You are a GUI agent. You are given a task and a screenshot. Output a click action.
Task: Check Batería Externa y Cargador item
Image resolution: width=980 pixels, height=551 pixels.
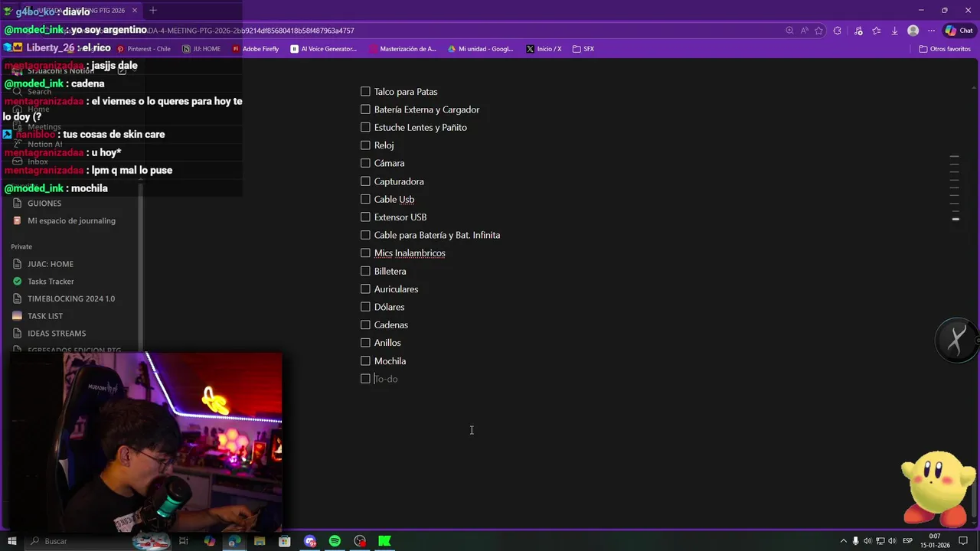[365, 109]
